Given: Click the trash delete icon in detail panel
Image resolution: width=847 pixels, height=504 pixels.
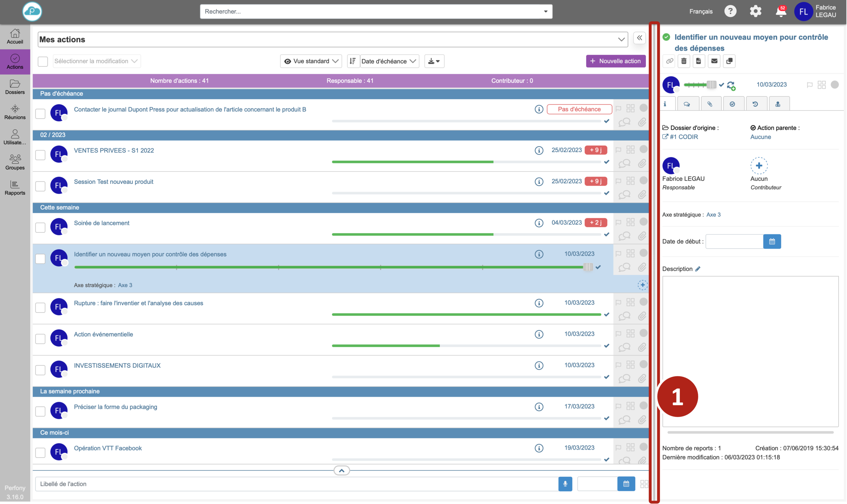Looking at the screenshot, I should click(x=684, y=61).
